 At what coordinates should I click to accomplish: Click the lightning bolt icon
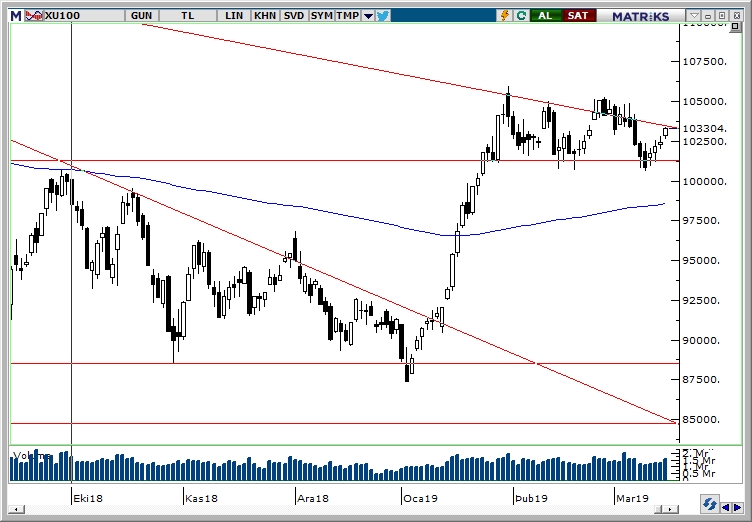click(505, 15)
